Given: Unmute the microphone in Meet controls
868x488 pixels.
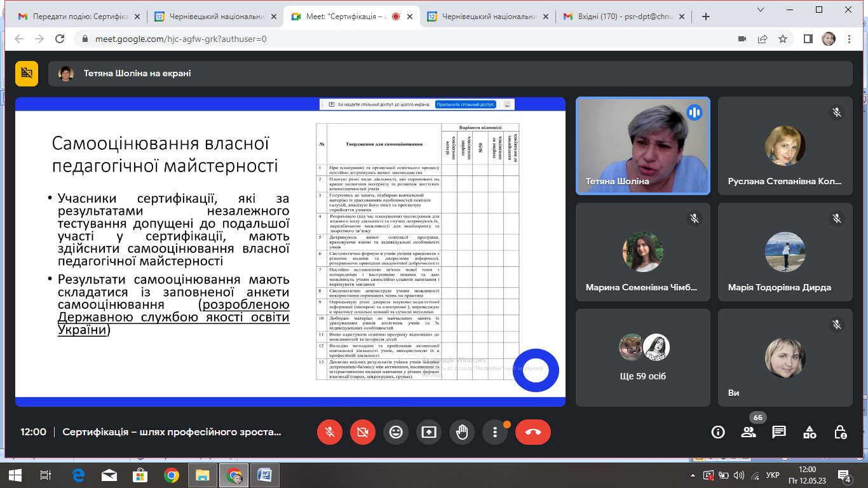Looking at the screenshot, I should click(330, 432).
